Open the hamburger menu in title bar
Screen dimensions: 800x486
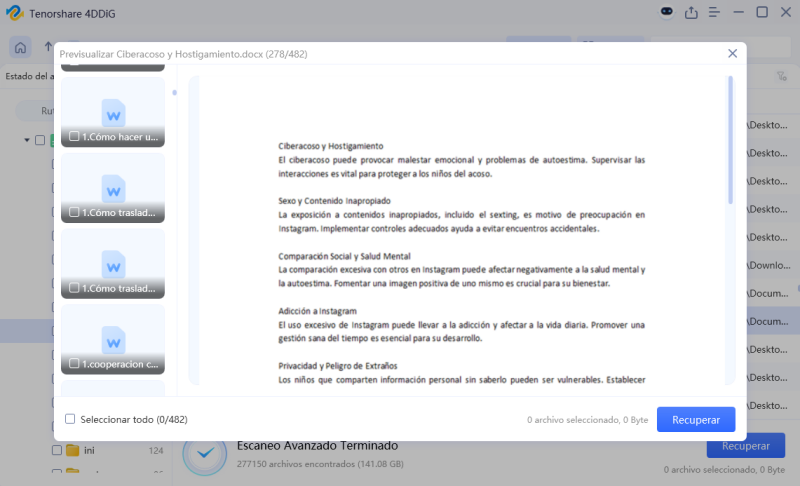click(714, 12)
